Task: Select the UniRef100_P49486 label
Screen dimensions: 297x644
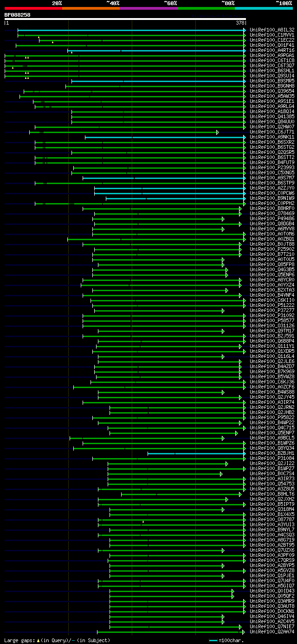Action: [x=272, y=218]
